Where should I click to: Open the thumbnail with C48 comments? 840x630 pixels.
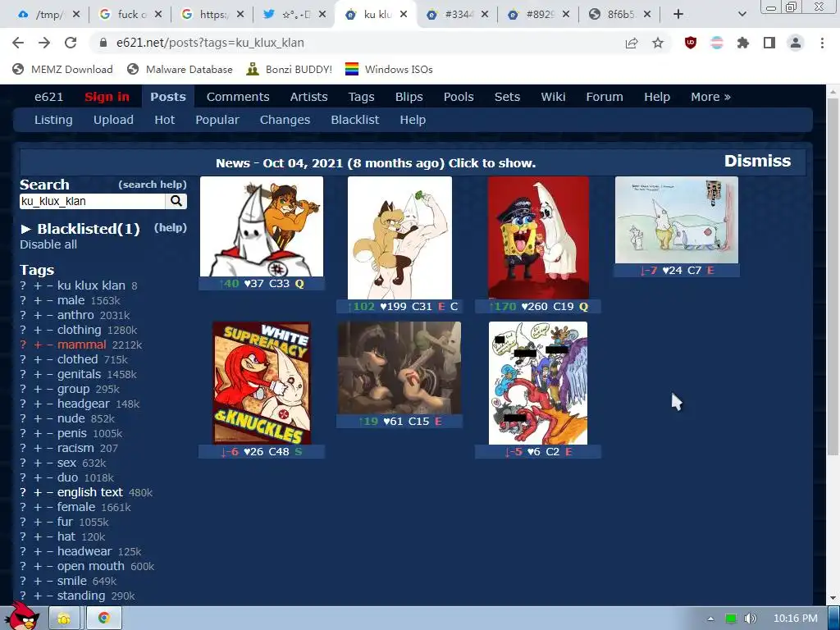(262, 383)
